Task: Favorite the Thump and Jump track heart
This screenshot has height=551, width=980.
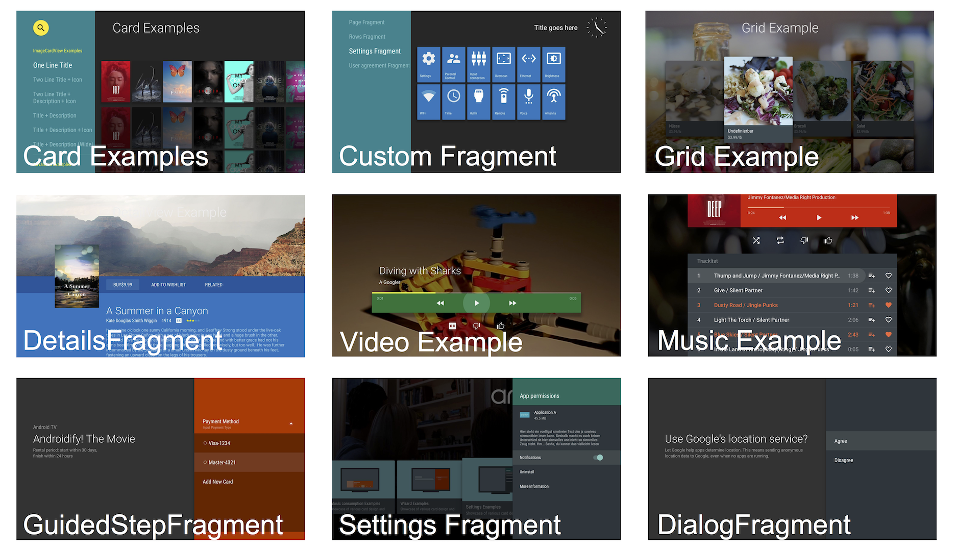Action: pos(888,275)
